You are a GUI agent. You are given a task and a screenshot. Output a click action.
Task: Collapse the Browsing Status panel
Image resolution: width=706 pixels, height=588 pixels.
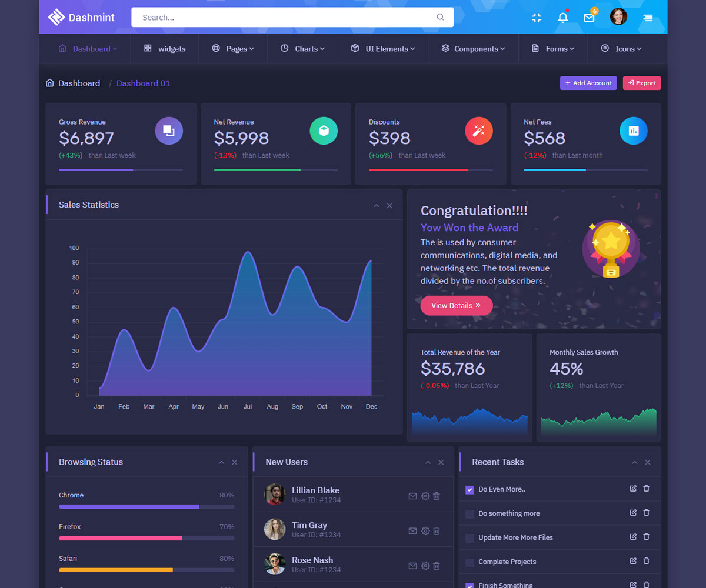click(x=222, y=463)
